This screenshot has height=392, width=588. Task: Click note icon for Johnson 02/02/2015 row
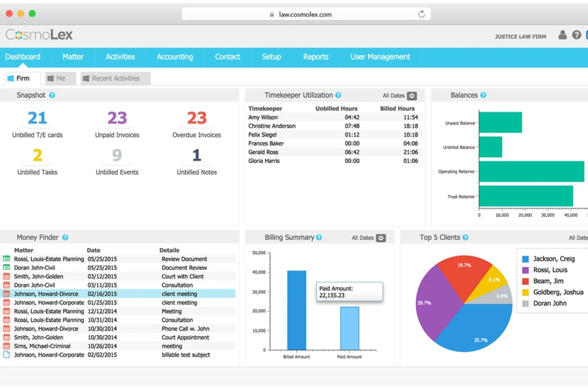[6, 355]
